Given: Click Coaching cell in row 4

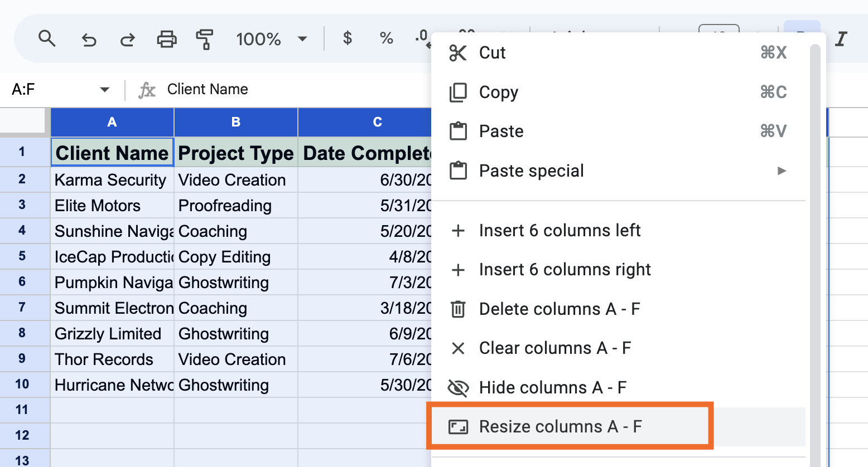Looking at the screenshot, I should pos(236,231).
